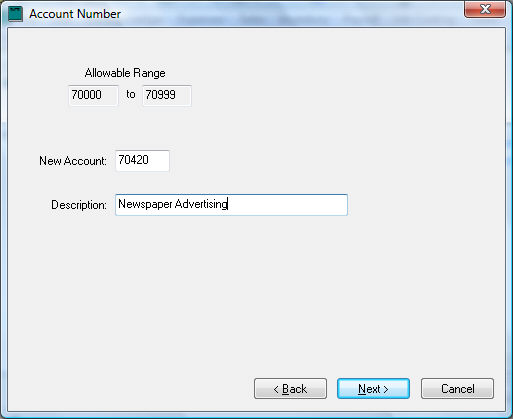The image size is (513, 419).
Task: Focus the New Account number field
Action: pyautogui.click(x=142, y=161)
